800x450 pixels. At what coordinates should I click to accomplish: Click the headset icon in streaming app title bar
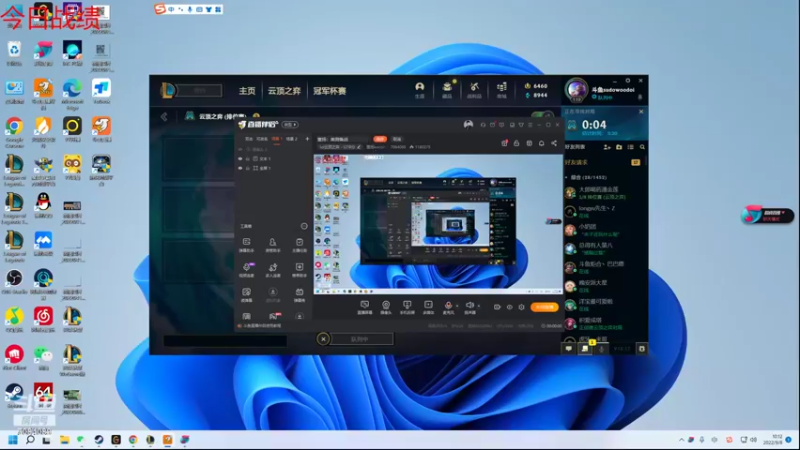[483, 124]
